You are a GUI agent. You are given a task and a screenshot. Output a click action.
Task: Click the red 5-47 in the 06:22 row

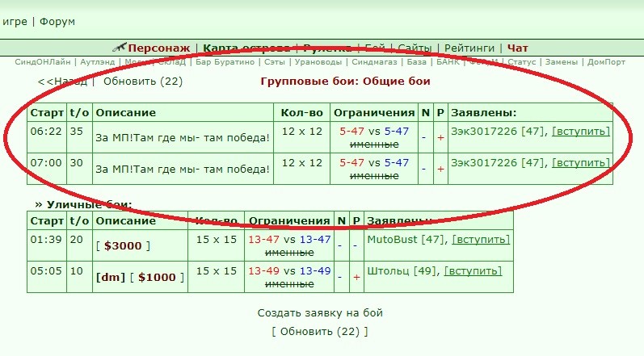coord(352,132)
